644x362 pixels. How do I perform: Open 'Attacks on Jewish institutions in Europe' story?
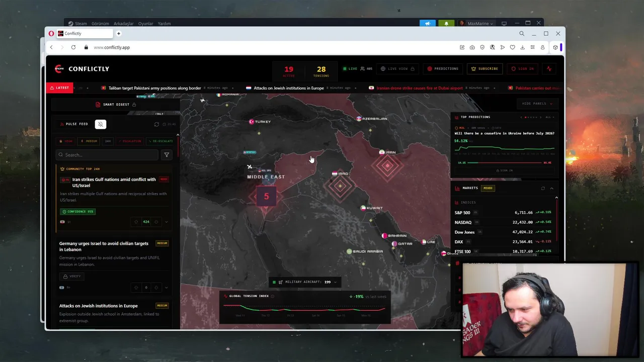[98, 306]
